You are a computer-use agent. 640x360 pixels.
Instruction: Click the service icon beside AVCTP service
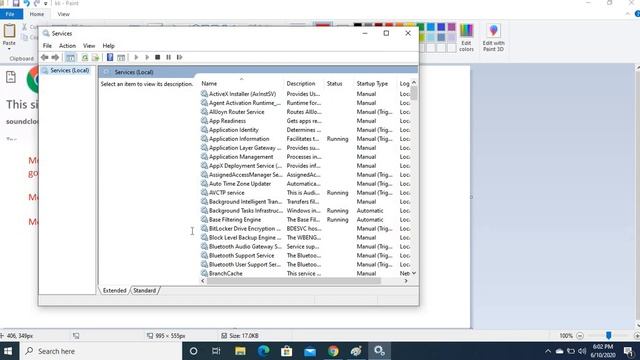(x=204, y=192)
